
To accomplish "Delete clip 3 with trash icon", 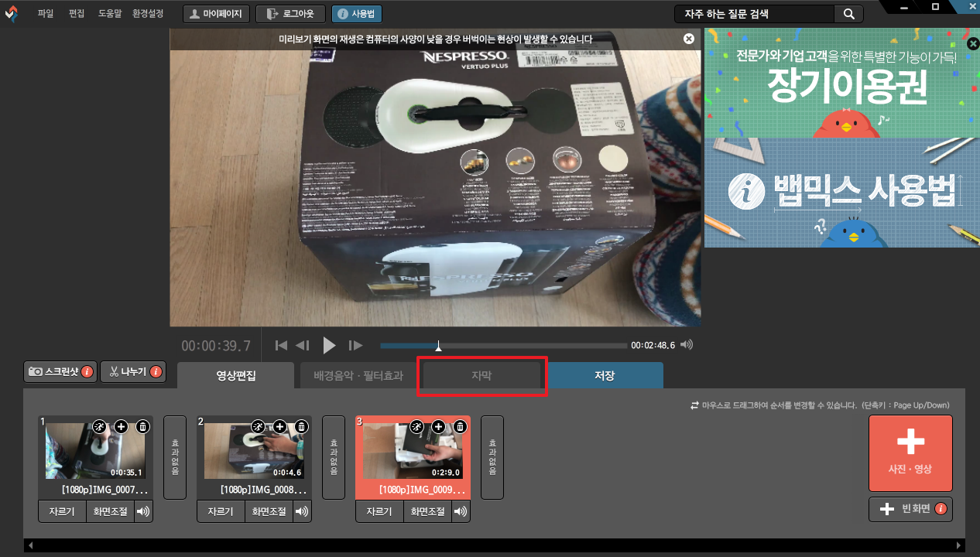I will 461,426.
